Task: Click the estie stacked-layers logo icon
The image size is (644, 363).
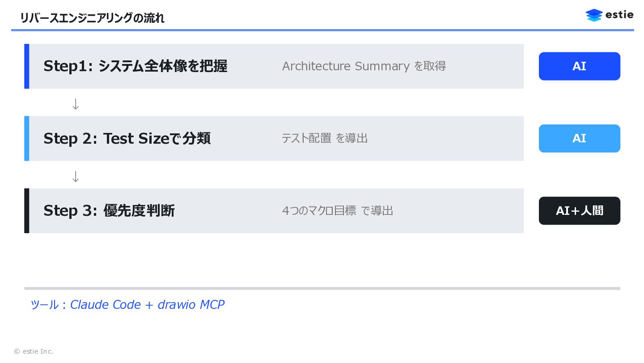Action: tap(594, 15)
